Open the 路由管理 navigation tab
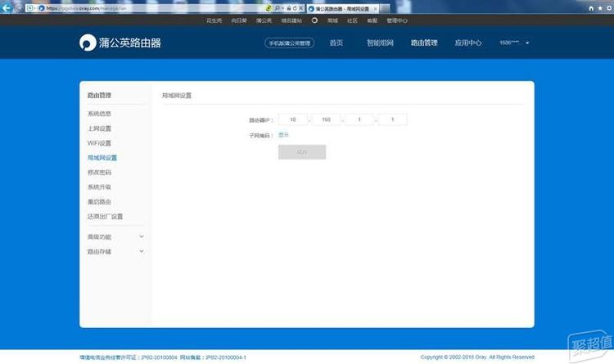This screenshot has height=364, width=614. tap(424, 43)
